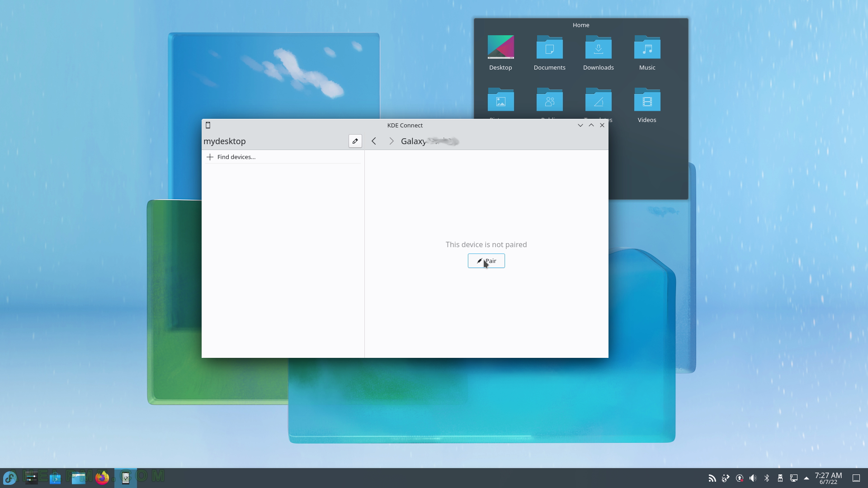Close the KDE Connect window
This screenshot has height=488, width=868.
[x=602, y=125]
